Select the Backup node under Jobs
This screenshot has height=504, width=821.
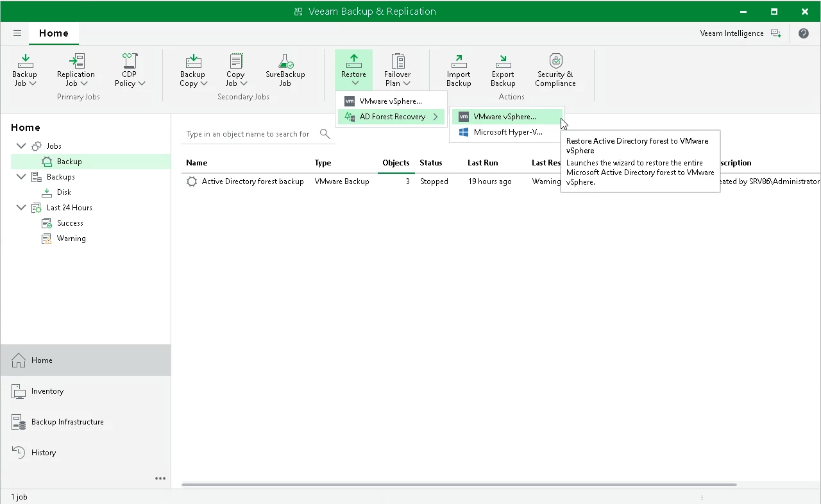[90, 162]
